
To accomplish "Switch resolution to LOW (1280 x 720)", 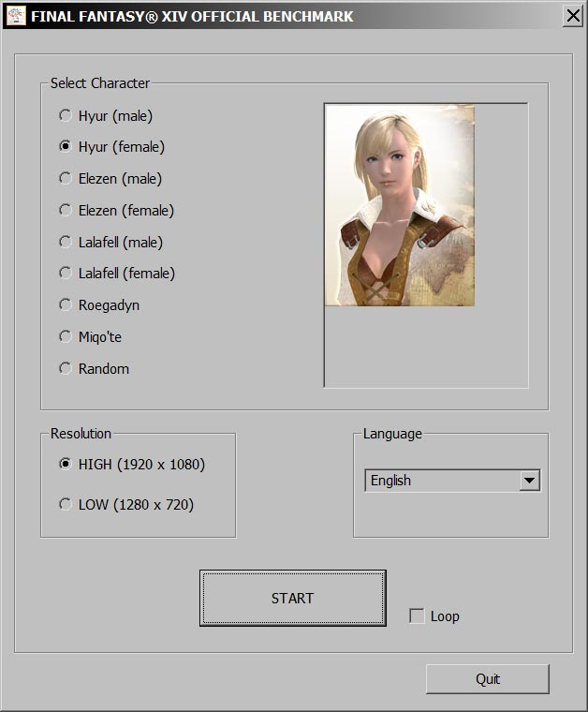I will point(65,504).
